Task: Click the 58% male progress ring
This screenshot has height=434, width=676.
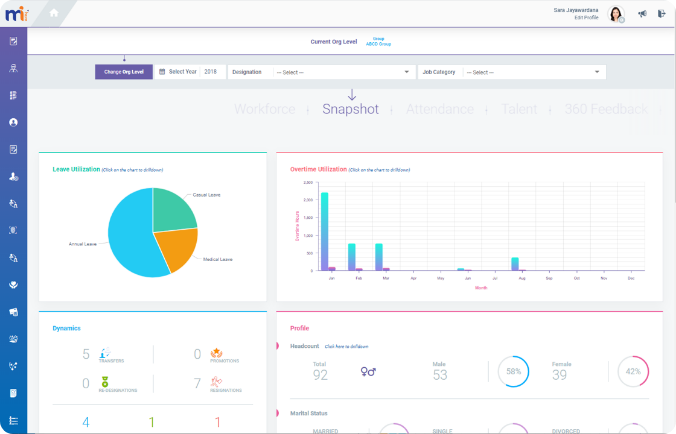Action: pos(513,371)
